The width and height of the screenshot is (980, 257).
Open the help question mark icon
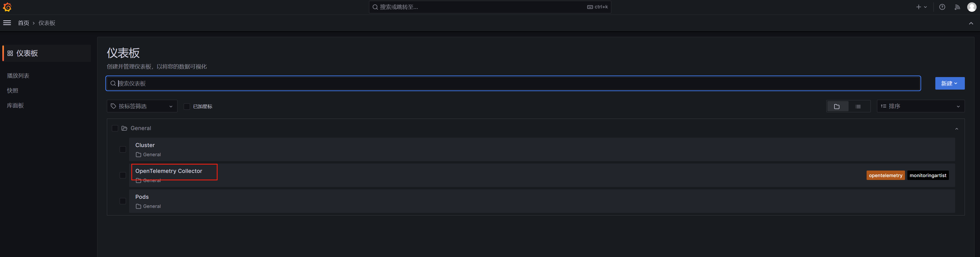tap(942, 7)
